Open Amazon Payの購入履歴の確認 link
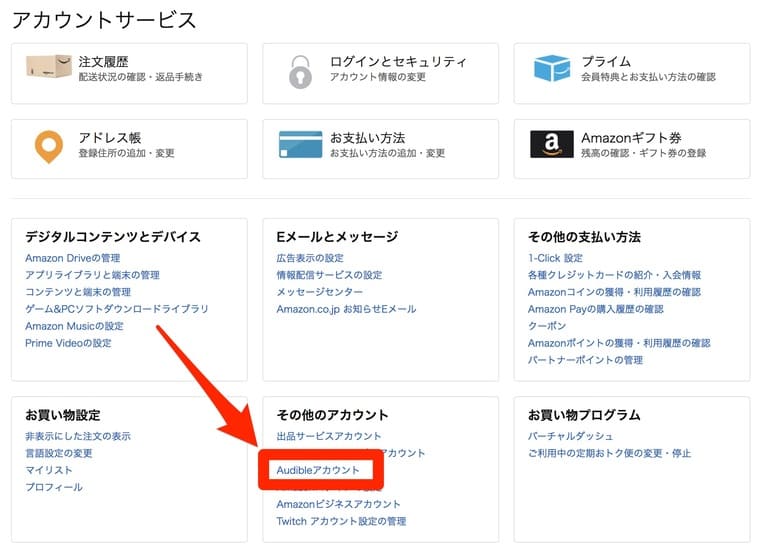The height and width of the screenshot is (553, 760). click(596, 309)
